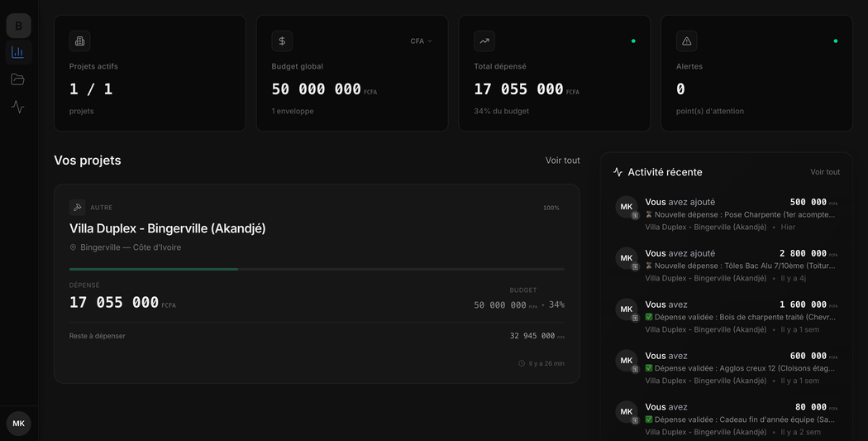
Task: Click the Total dépensé 17 055 000 value
Action: click(x=518, y=89)
